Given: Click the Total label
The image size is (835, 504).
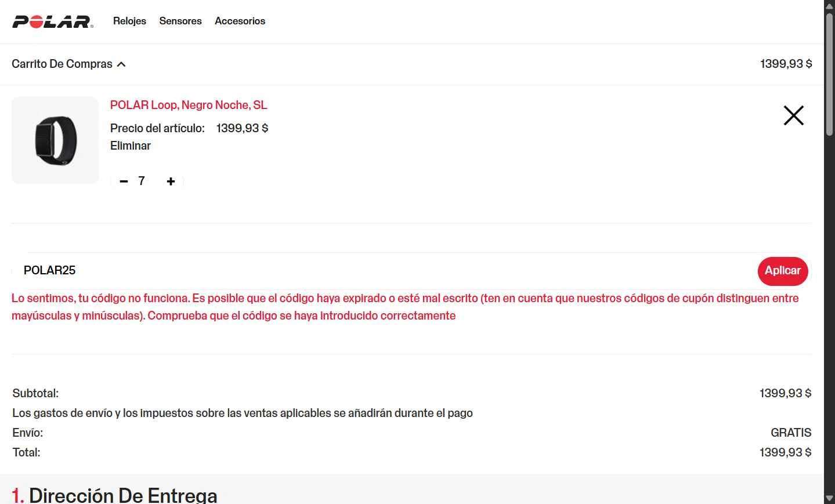Looking at the screenshot, I should pyautogui.click(x=26, y=452).
